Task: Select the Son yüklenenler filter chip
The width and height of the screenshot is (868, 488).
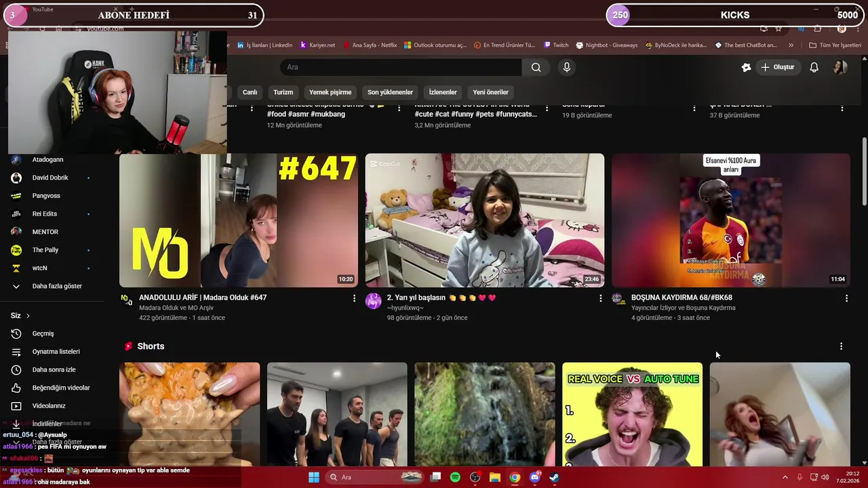Action: 390,92
